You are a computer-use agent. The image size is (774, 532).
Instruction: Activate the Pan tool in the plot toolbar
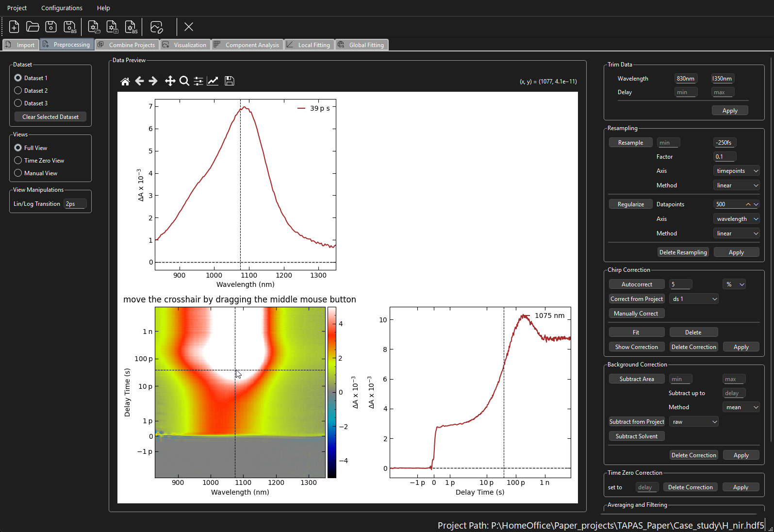coord(170,81)
